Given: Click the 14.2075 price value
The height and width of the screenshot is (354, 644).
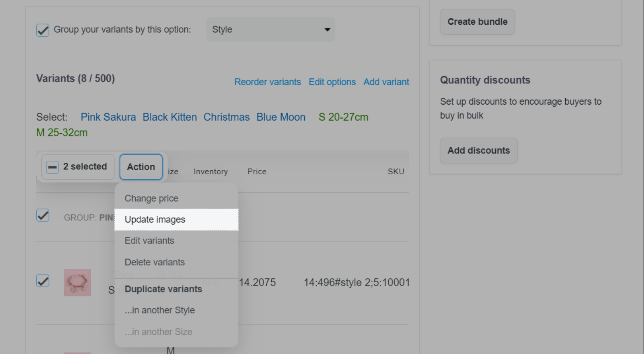Looking at the screenshot, I should (257, 282).
